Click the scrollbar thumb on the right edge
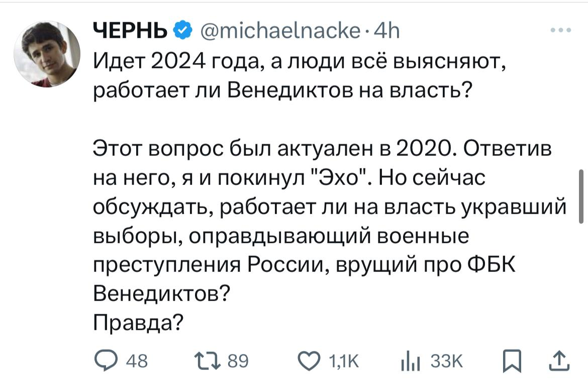588x385 pixels. pos(581,196)
